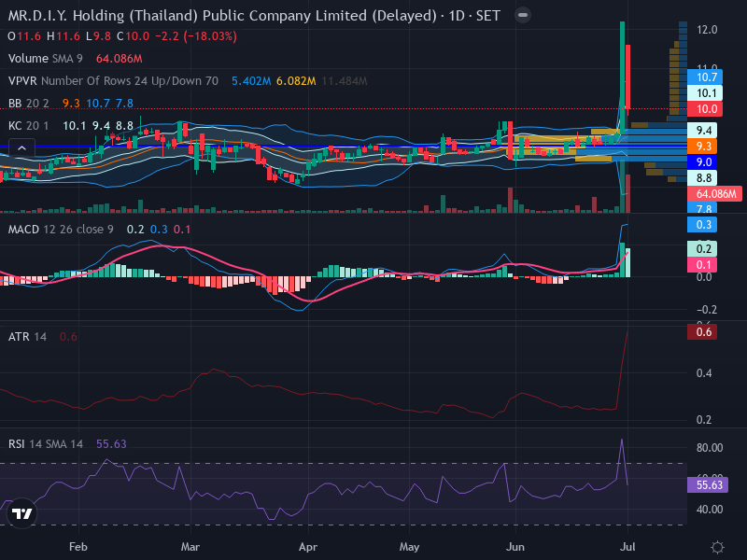
Task: Click the RSI value 55.63 in legend
Action: 111,444
